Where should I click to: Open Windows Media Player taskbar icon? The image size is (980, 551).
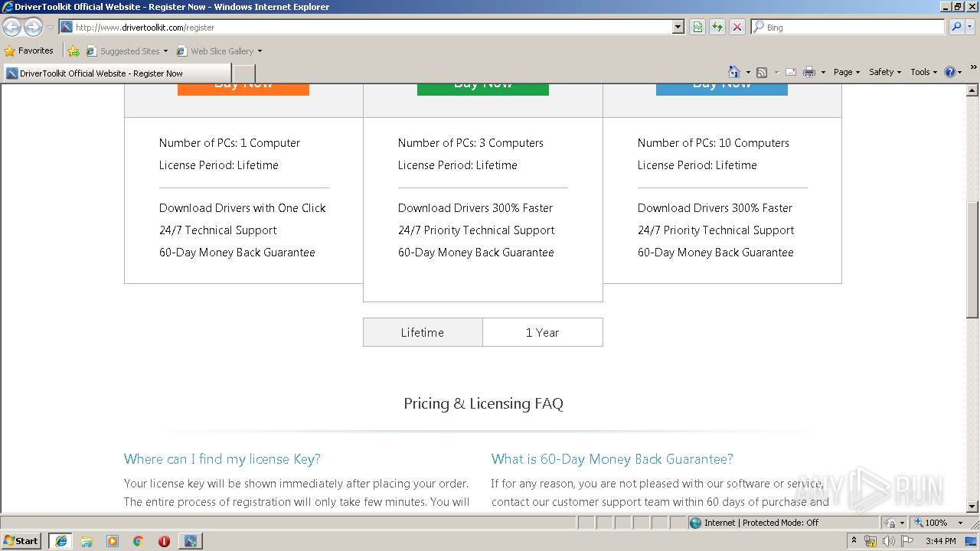click(x=113, y=541)
